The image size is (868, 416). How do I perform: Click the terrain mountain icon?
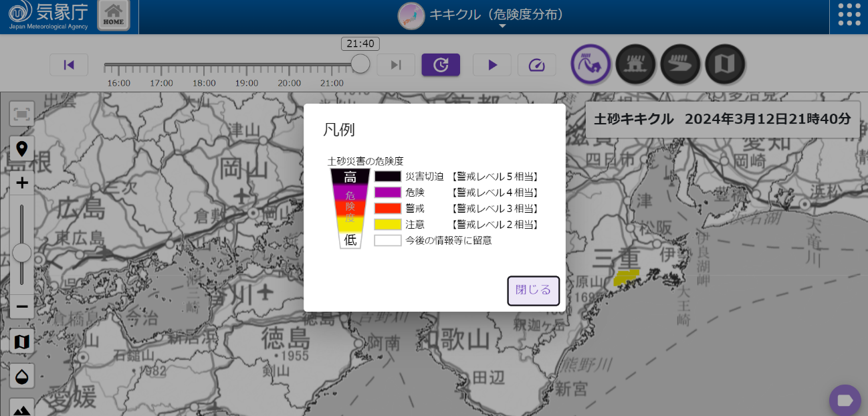(x=22, y=409)
